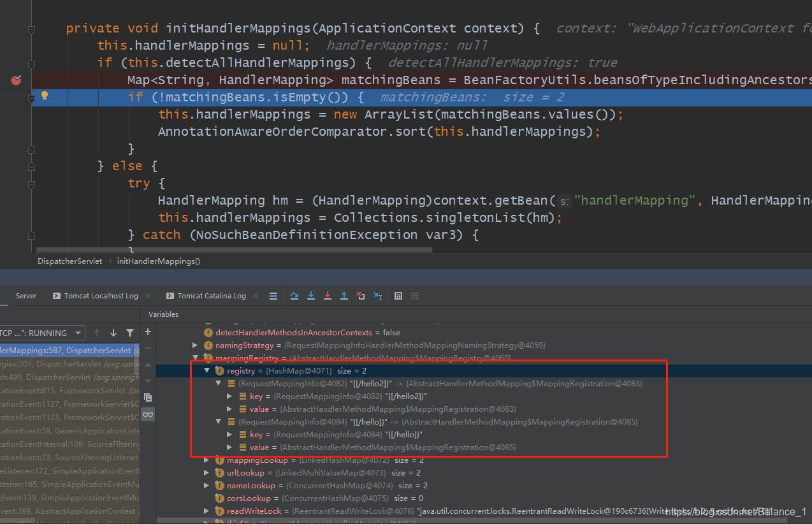Collapse the RequestMappingInfo@4084 entry
This screenshot has height=524, width=812.
219,422
